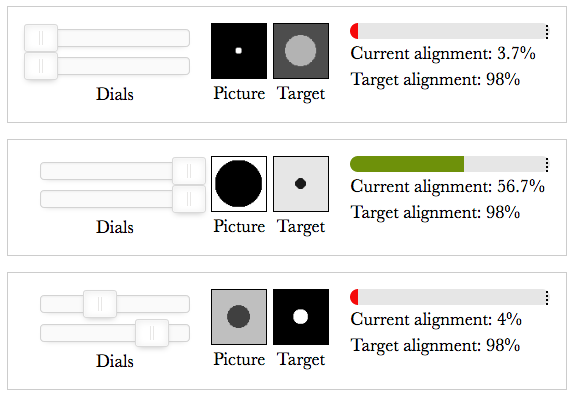
Task: Click the dotted target marker on second alignment bar
Action: [547, 164]
